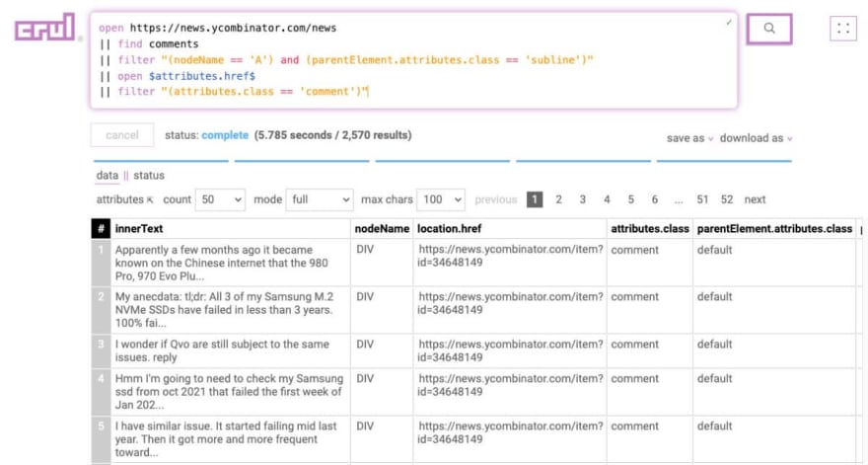The height and width of the screenshot is (465, 868).
Task: Go to results page 51
Action: 702,199
